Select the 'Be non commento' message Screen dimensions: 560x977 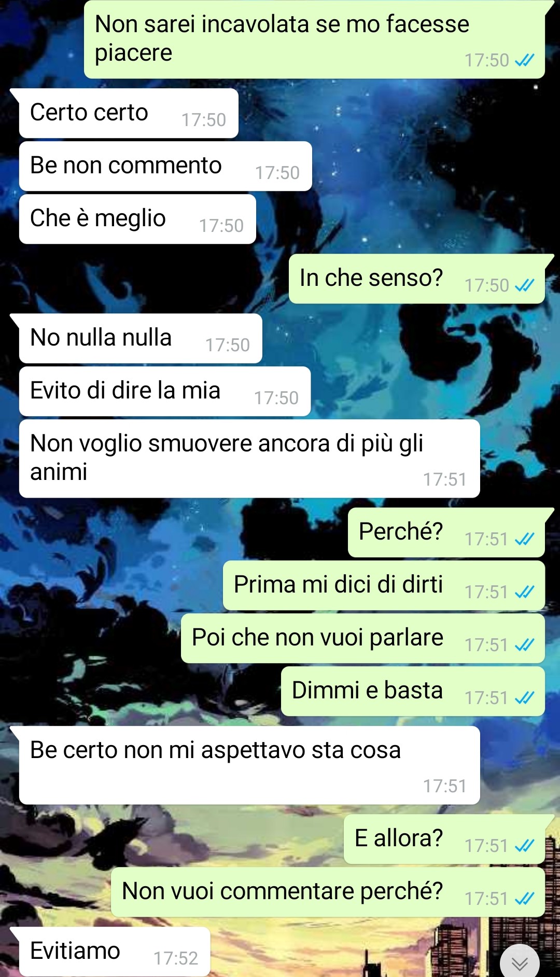pos(165,166)
